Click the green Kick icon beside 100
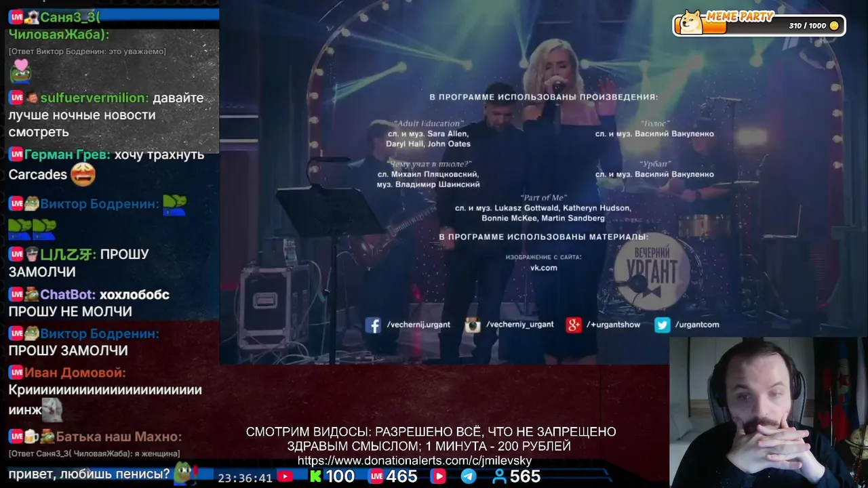 (315, 476)
